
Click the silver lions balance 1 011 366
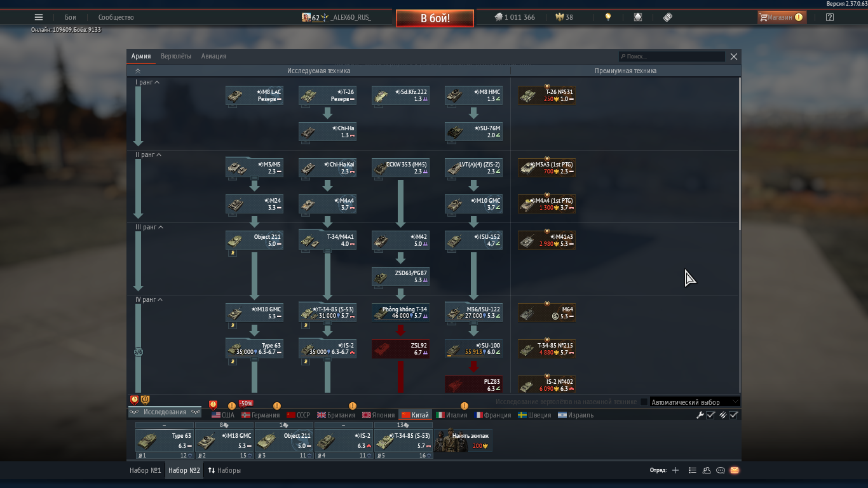click(x=515, y=17)
